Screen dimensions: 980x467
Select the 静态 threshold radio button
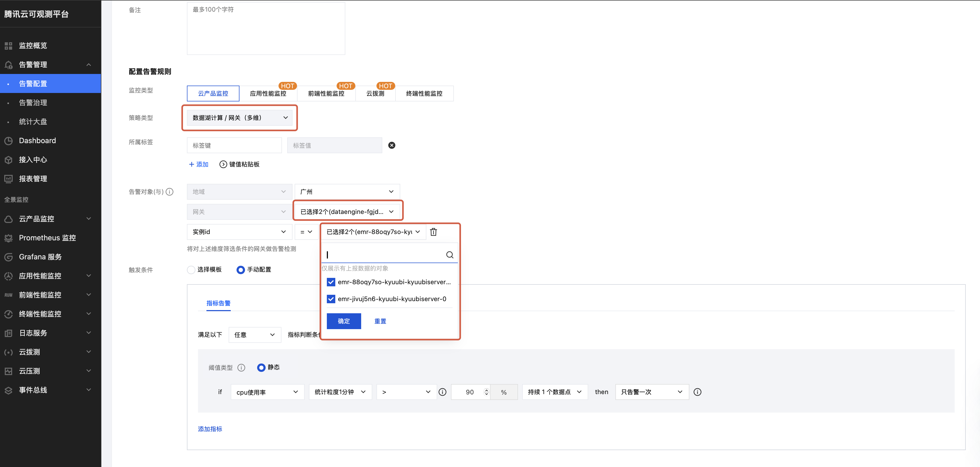[261, 368]
